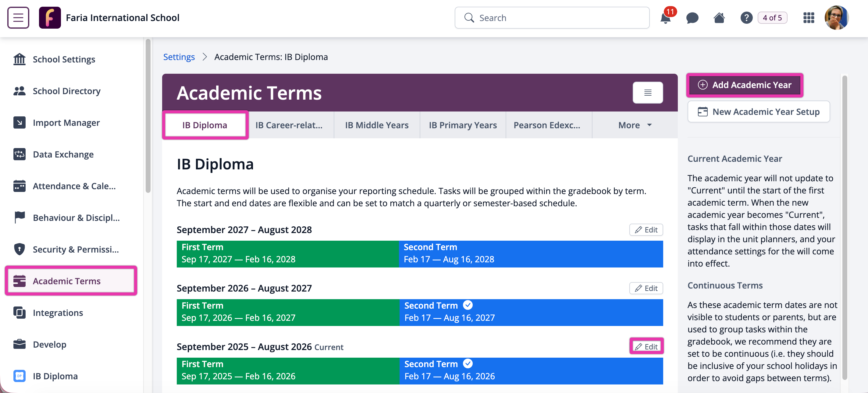Click the IB Diploma page heading
This screenshot has height=393, width=868.
click(215, 164)
